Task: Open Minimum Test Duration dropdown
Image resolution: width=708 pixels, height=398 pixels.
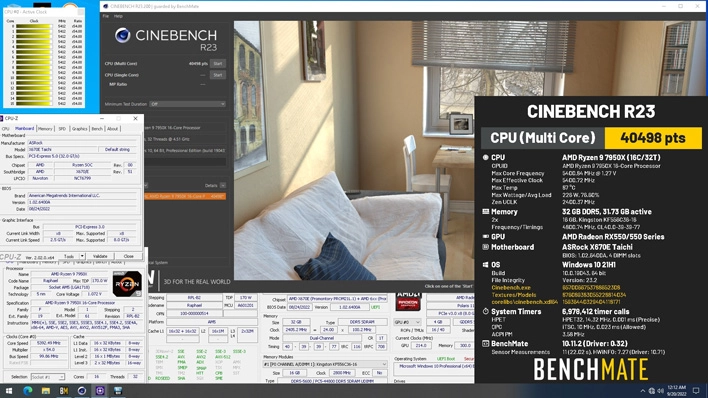Action: pyautogui.click(x=187, y=104)
